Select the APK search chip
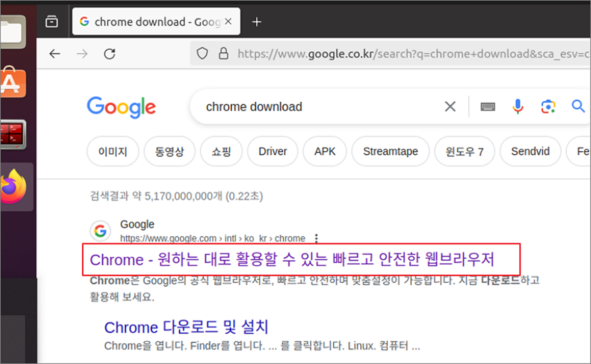591x364 pixels. click(325, 152)
